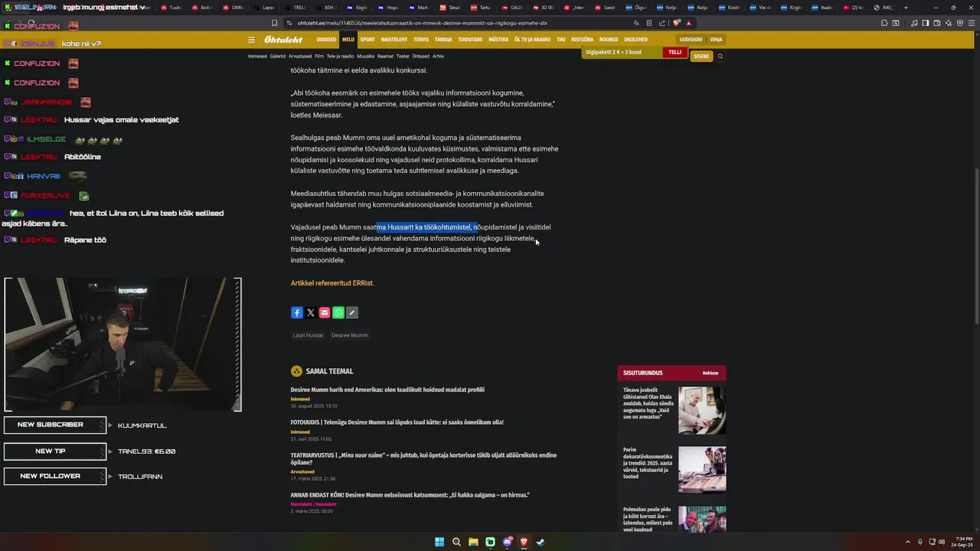Open Windows taskbar search

pyautogui.click(x=456, y=542)
